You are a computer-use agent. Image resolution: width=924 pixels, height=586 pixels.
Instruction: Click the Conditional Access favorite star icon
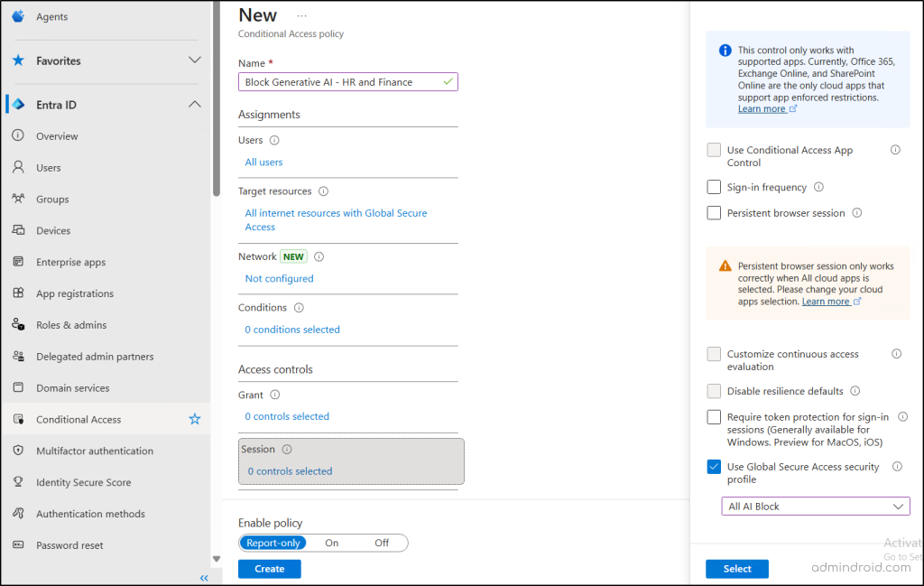[194, 419]
